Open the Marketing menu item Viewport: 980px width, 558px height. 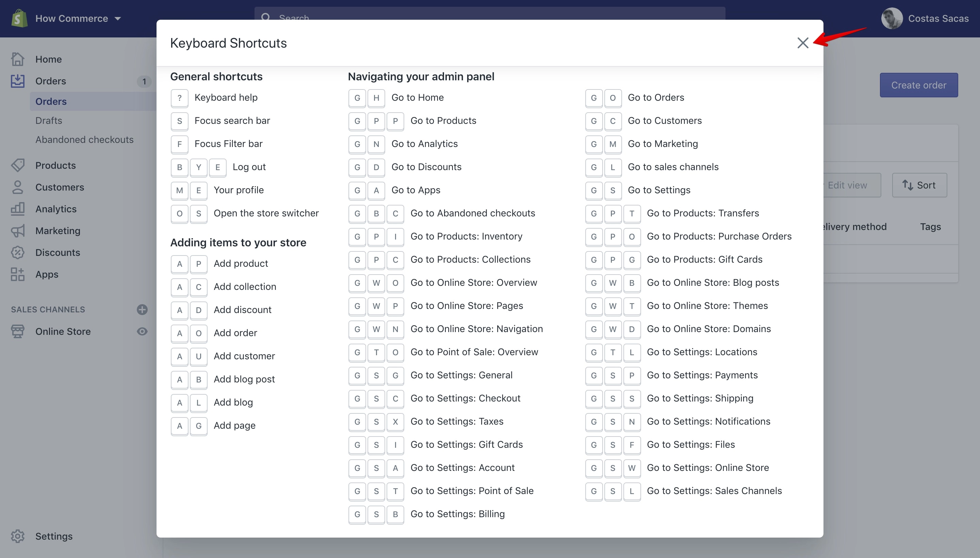(58, 231)
